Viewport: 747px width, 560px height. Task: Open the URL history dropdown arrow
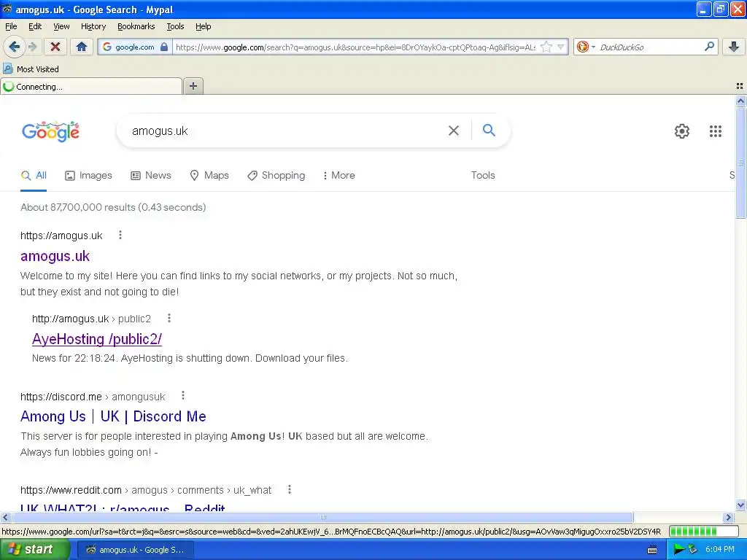coord(561,47)
